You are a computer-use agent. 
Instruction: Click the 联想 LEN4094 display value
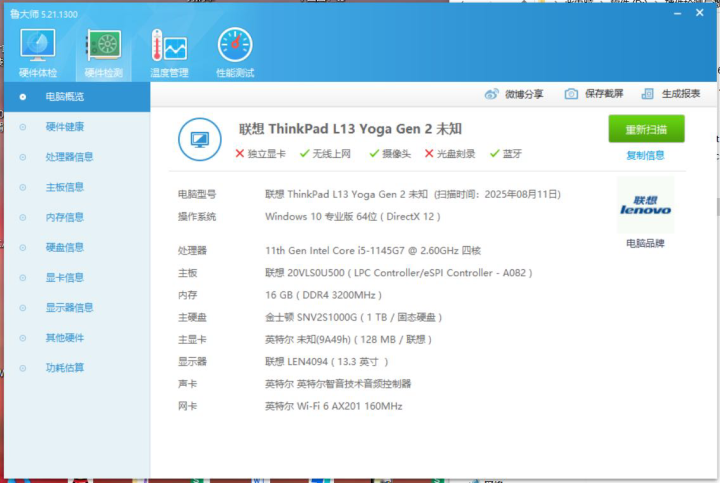click(x=326, y=362)
